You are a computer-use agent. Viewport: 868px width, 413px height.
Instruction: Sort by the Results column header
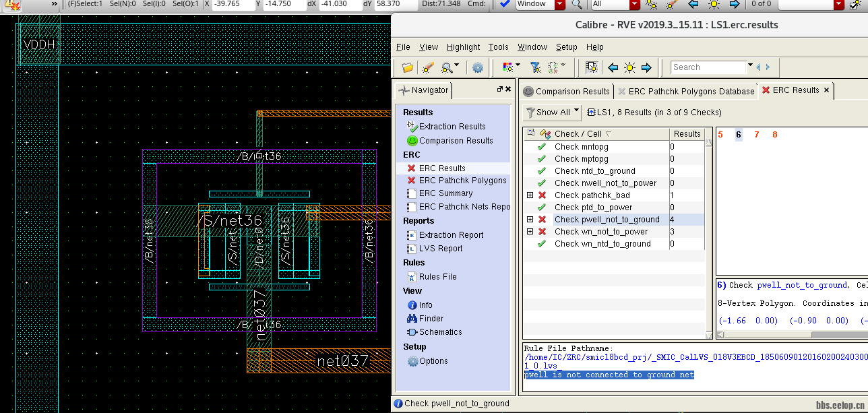pos(687,133)
